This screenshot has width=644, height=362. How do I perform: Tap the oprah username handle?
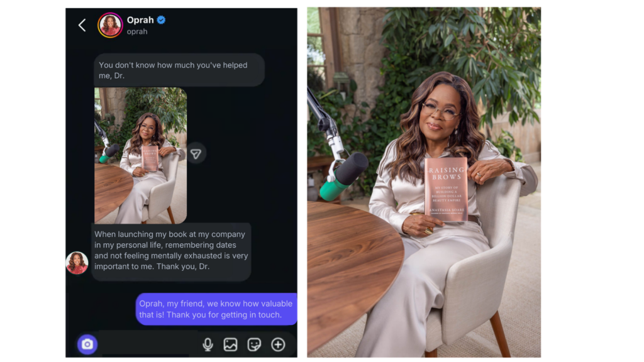136,31
